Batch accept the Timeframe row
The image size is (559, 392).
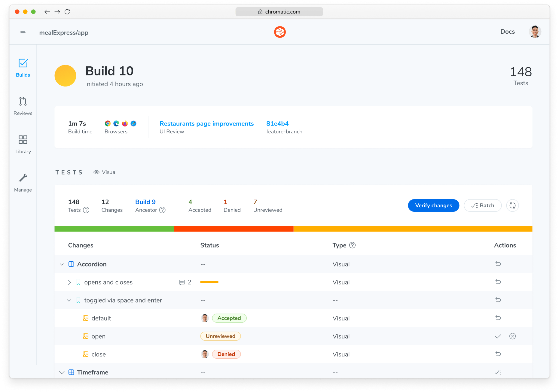[498, 372]
